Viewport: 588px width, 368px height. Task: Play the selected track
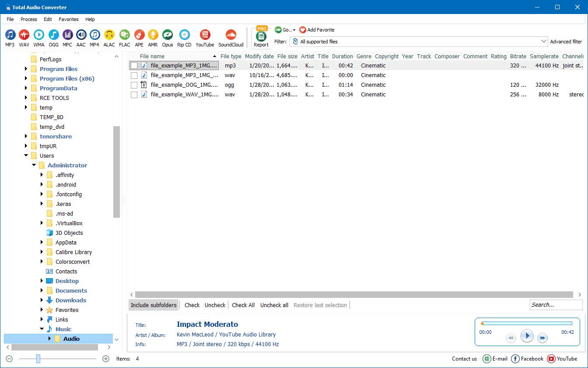coord(527,336)
